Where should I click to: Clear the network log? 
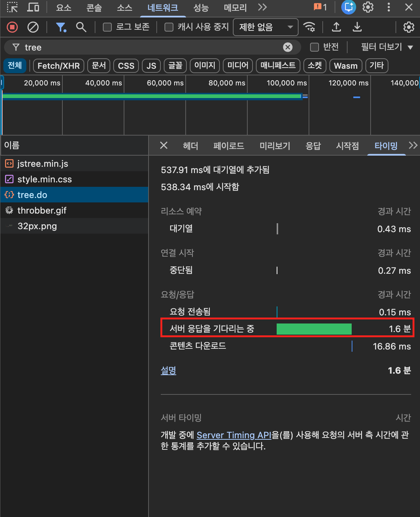(33, 27)
